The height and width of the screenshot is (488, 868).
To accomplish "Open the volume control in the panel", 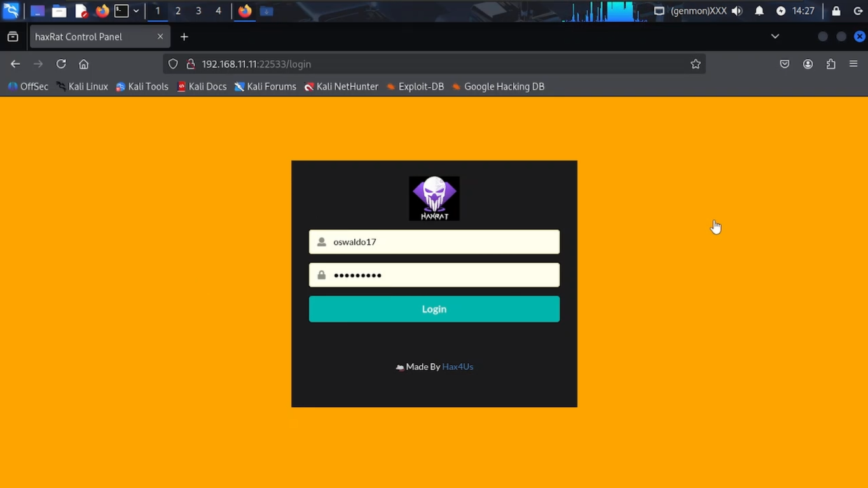I will (737, 11).
